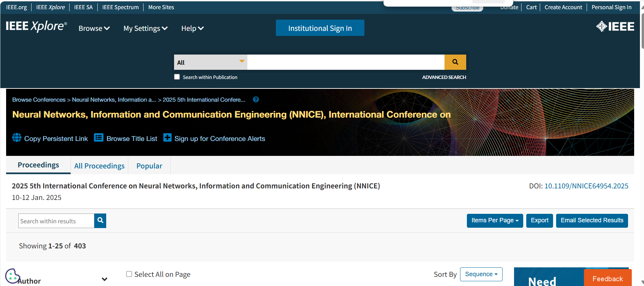The image size is (644, 286).
Task: Open the More Sites menu
Action: pos(161,7)
